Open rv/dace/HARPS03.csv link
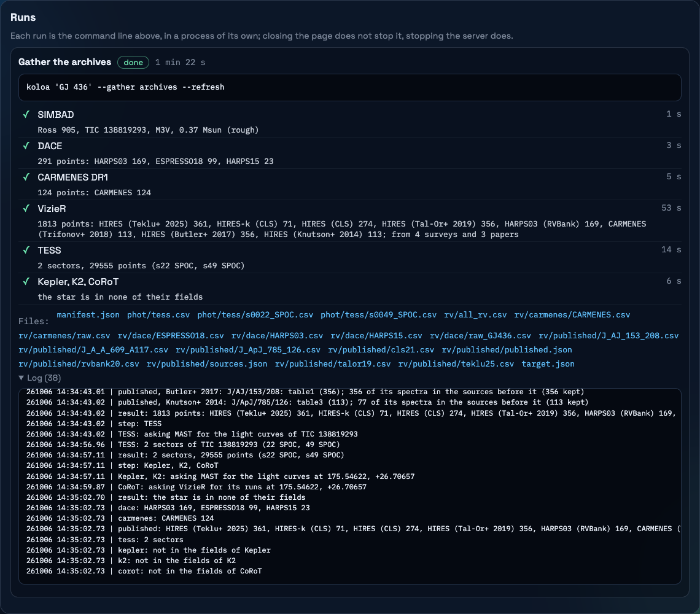 pyautogui.click(x=277, y=336)
